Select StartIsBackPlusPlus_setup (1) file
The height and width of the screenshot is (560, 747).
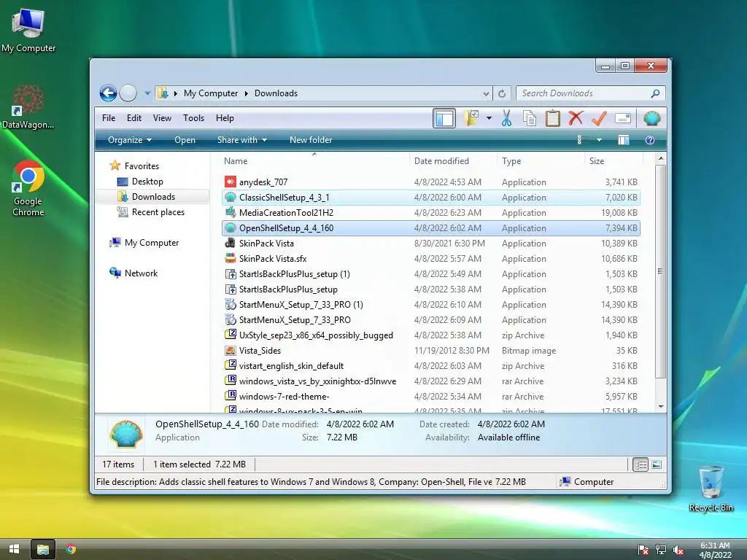click(x=430, y=274)
